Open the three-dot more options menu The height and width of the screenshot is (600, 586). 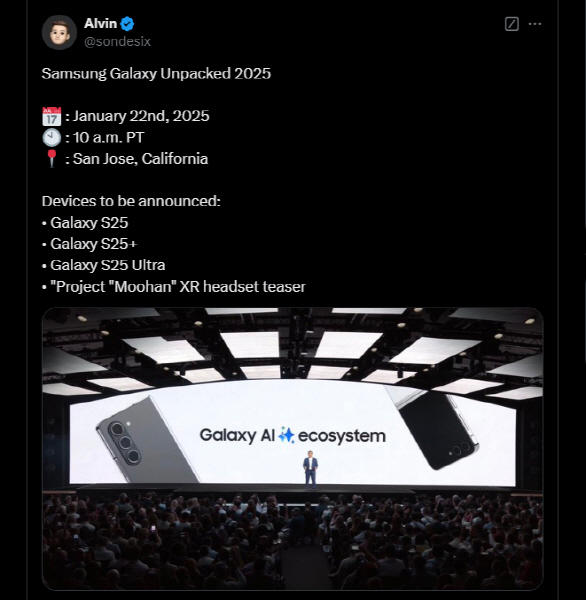(535, 24)
